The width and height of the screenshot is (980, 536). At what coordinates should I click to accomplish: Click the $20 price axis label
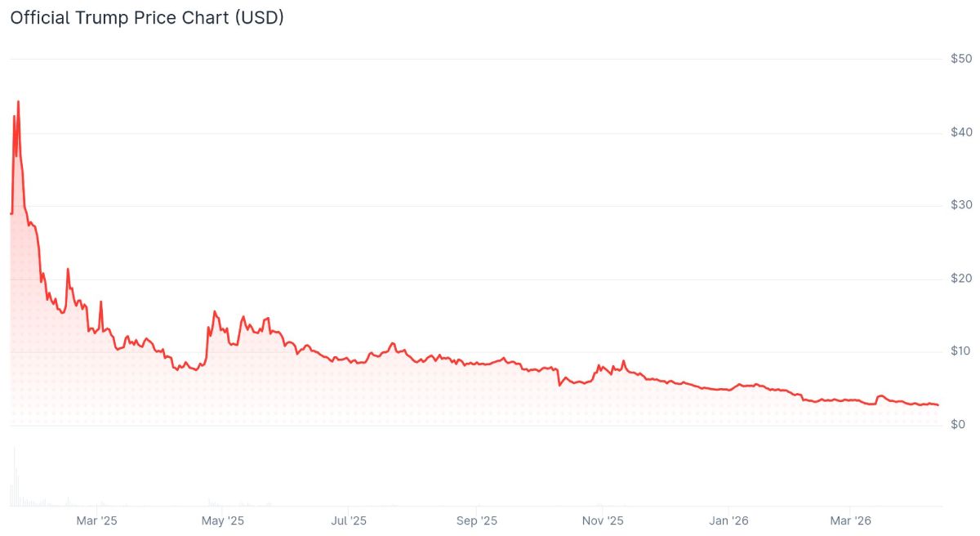960,279
